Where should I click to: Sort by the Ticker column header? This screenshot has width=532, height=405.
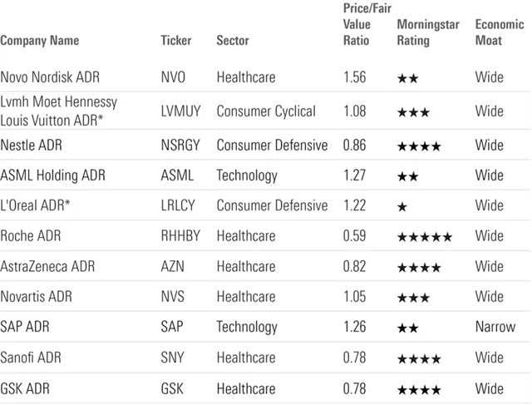tap(175, 40)
